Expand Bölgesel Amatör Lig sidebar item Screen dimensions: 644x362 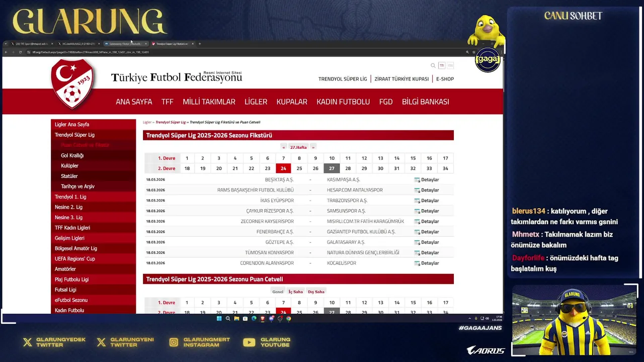click(93, 248)
